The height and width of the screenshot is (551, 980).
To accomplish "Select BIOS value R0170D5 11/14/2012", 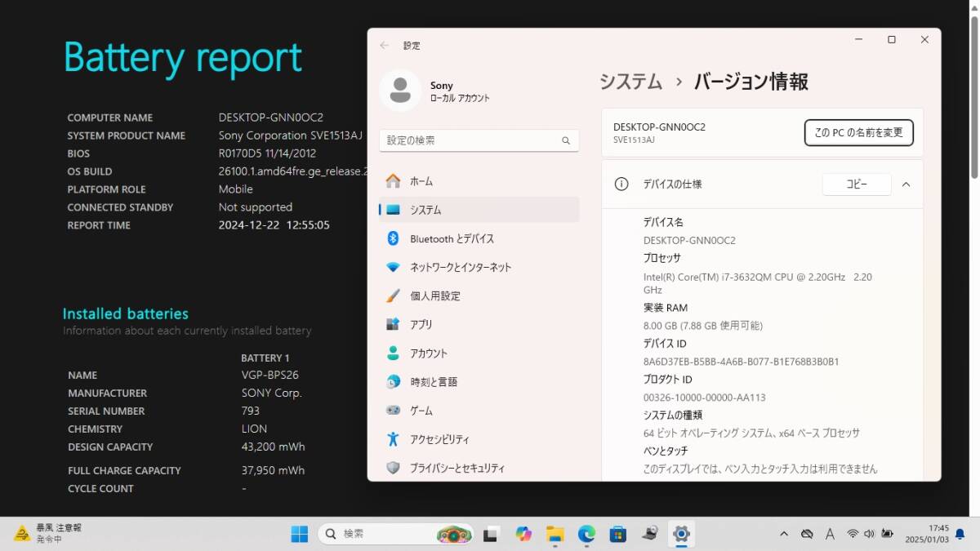I will [267, 153].
